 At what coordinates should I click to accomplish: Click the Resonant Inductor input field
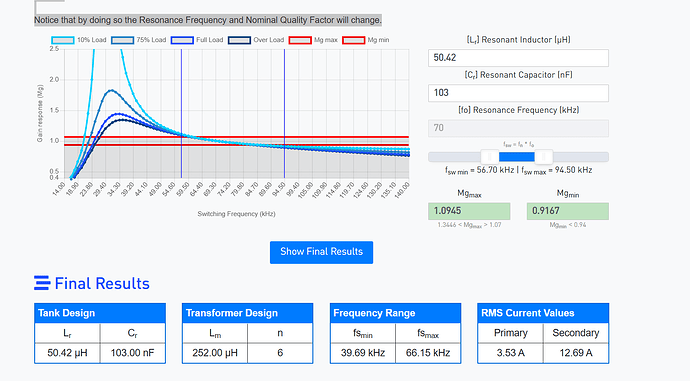pyautogui.click(x=518, y=58)
